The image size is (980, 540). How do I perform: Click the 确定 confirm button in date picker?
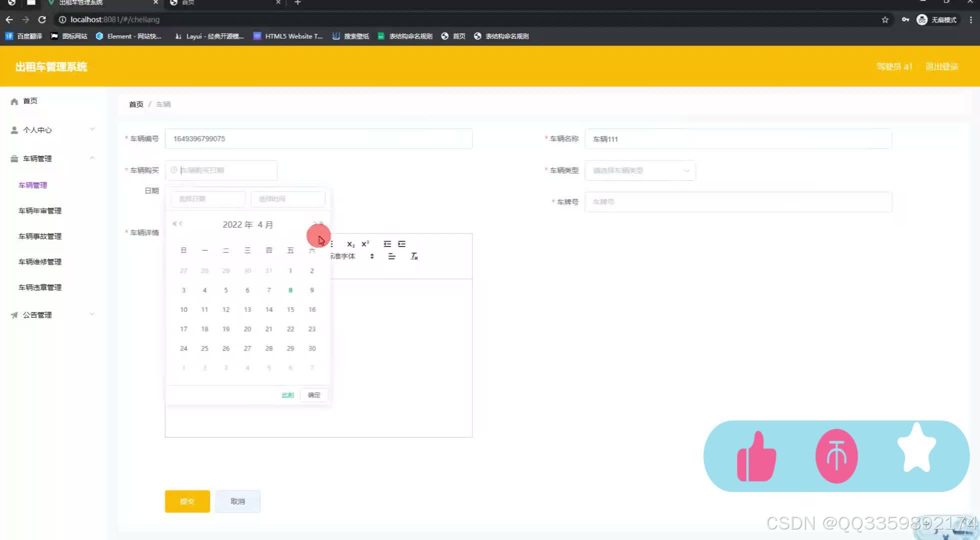314,395
